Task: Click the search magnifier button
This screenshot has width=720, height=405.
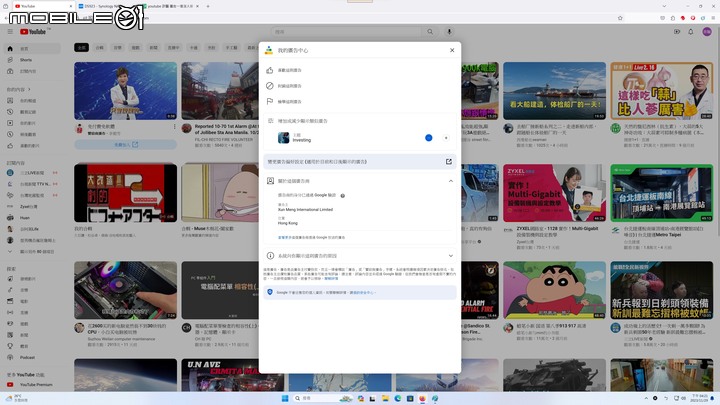Action: [430, 32]
